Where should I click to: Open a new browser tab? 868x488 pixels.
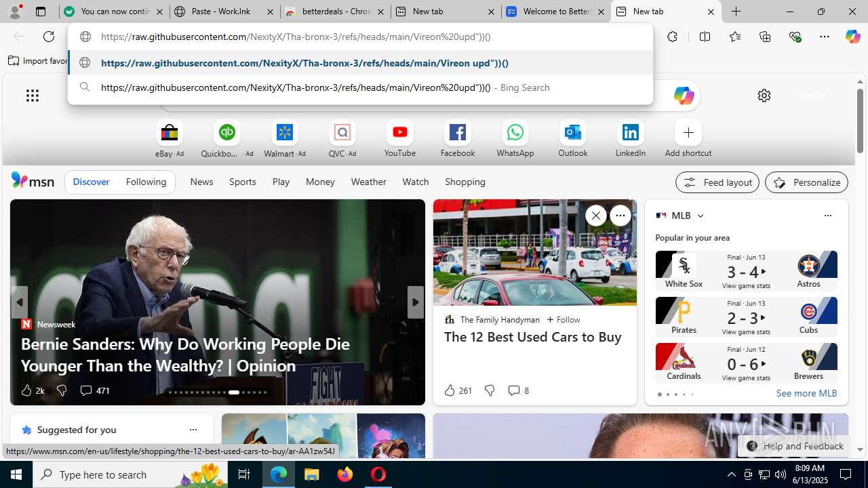736,12
